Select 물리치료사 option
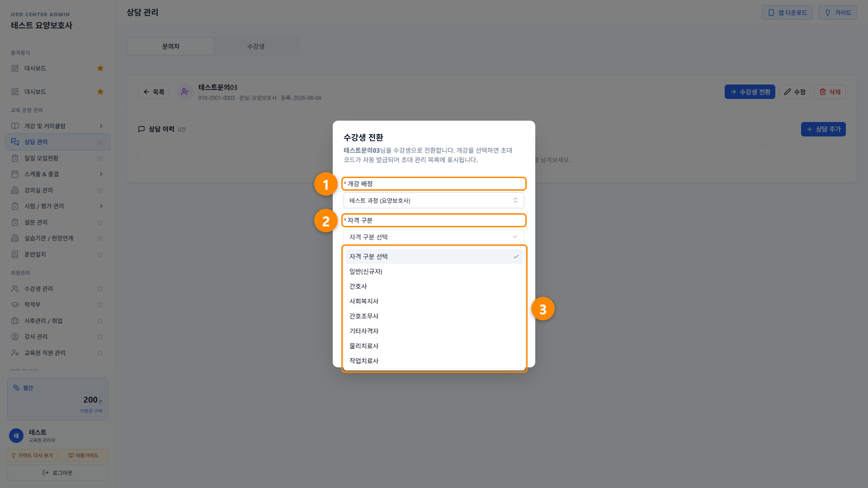The image size is (868, 488). [434, 346]
